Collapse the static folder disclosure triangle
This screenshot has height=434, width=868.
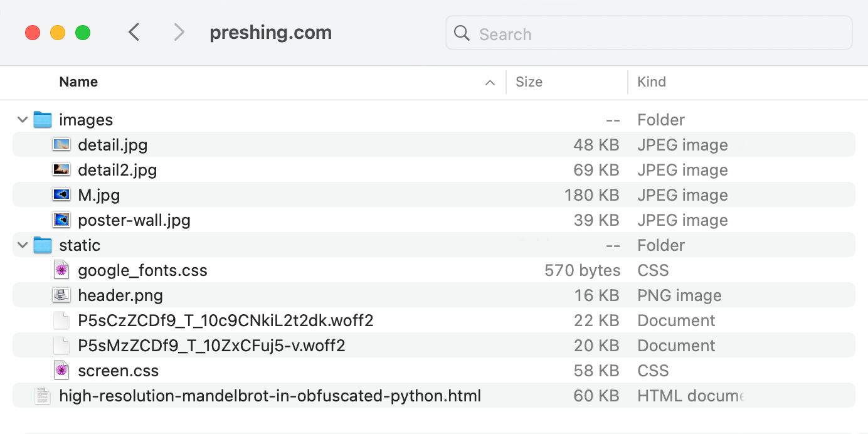tap(23, 245)
